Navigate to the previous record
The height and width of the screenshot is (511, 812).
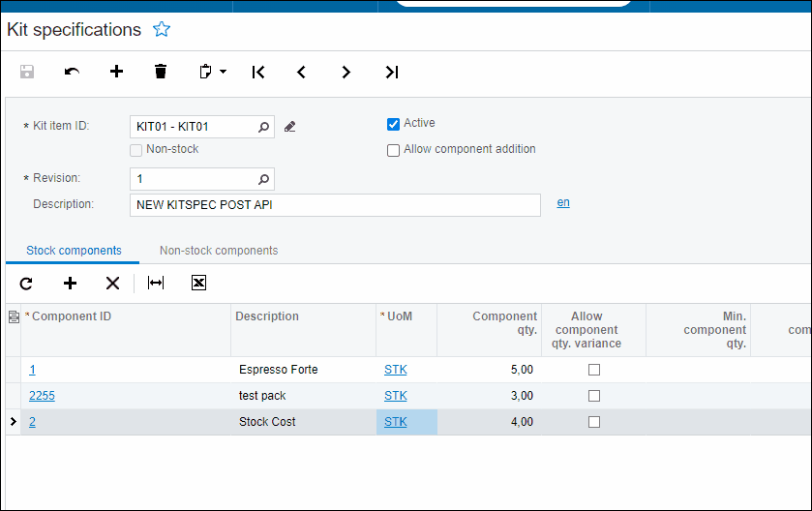point(301,72)
